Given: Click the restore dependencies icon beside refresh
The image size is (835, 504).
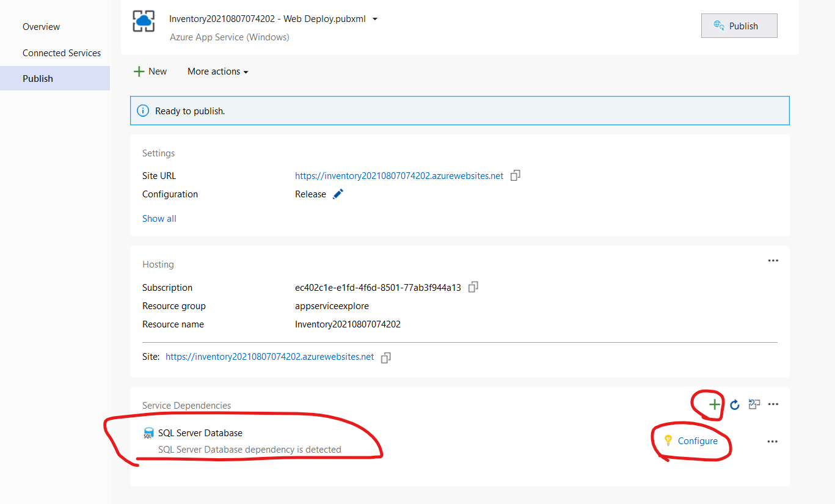Looking at the screenshot, I should click(754, 404).
